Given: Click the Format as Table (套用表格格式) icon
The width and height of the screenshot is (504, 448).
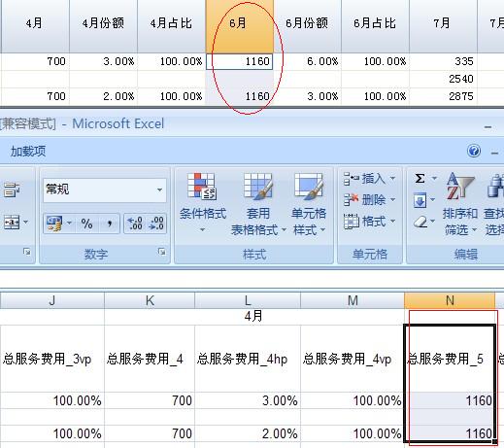Looking at the screenshot, I should (258, 186).
